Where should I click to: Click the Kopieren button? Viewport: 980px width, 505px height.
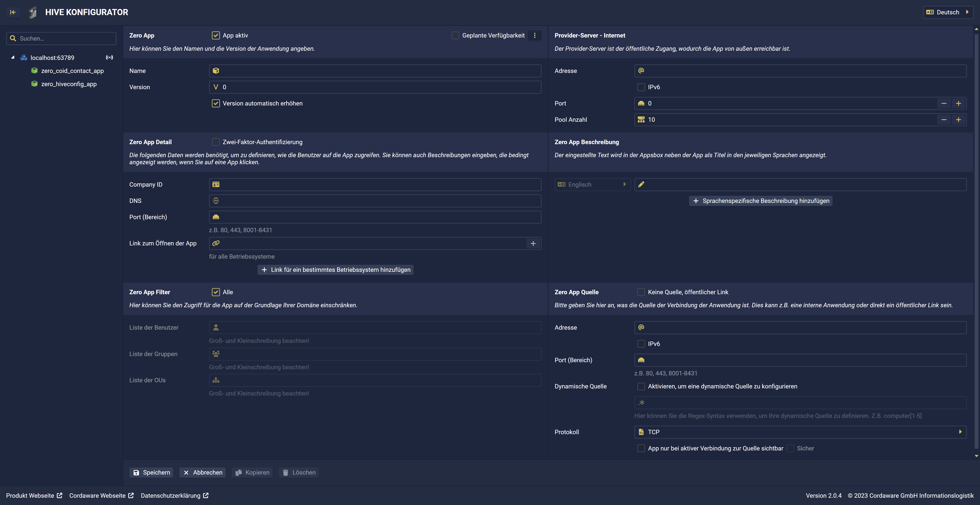[252, 472]
